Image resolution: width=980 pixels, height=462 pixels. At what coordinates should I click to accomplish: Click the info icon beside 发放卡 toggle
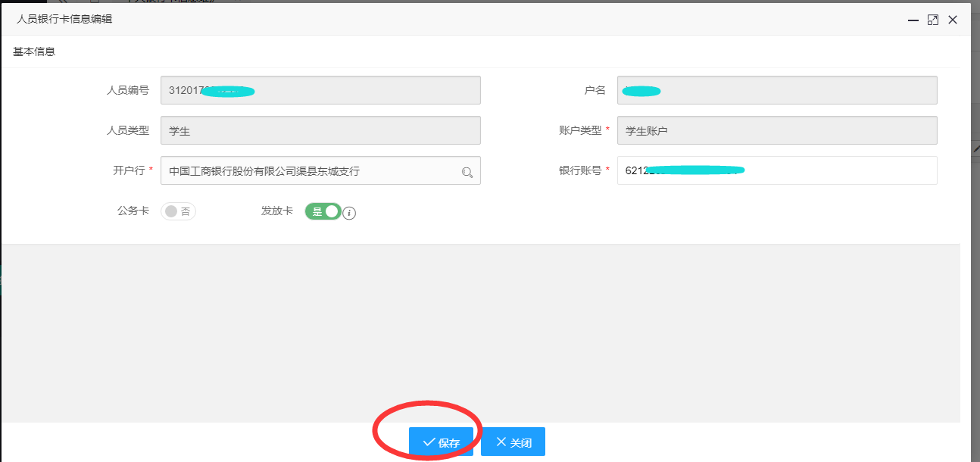pos(349,214)
